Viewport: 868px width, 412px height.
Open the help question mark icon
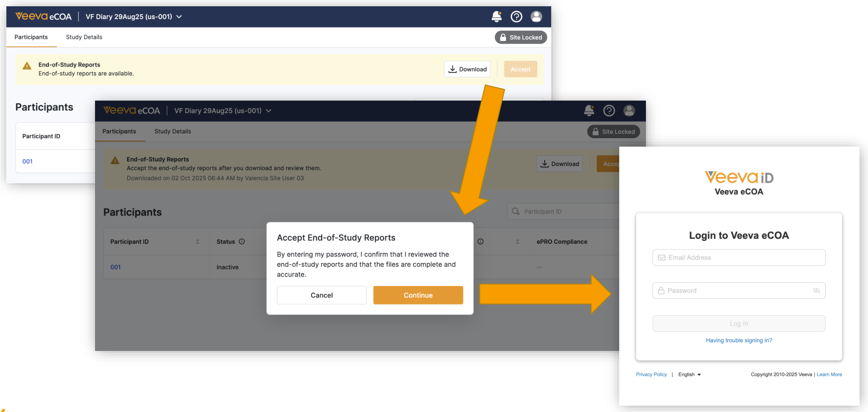516,16
